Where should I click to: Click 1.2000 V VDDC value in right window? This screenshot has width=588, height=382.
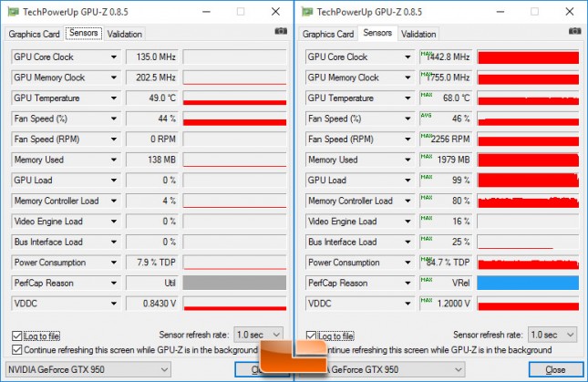[x=445, y=304]
